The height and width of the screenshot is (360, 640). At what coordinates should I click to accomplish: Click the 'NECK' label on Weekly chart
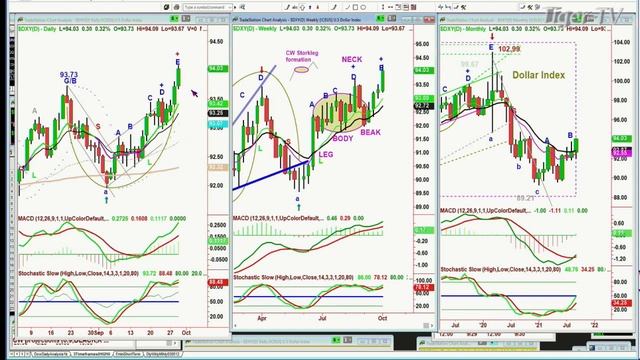click(352, 60)
